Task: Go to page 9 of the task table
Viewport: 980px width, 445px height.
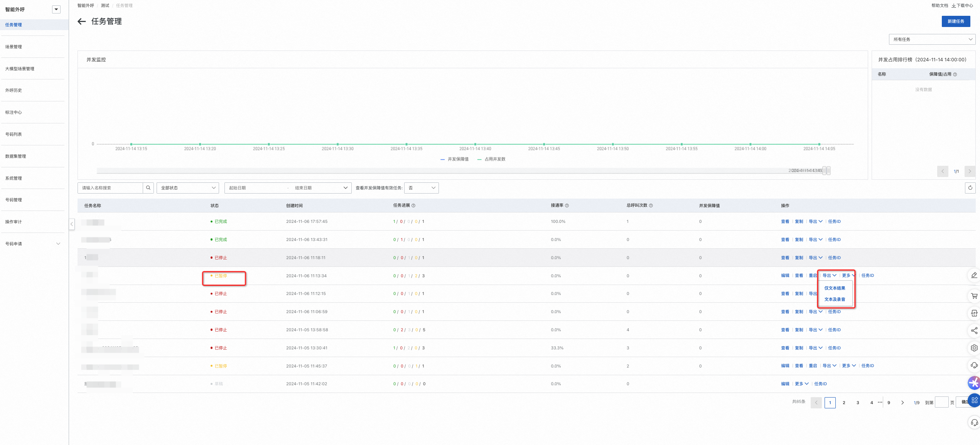Action: (889, 403)
